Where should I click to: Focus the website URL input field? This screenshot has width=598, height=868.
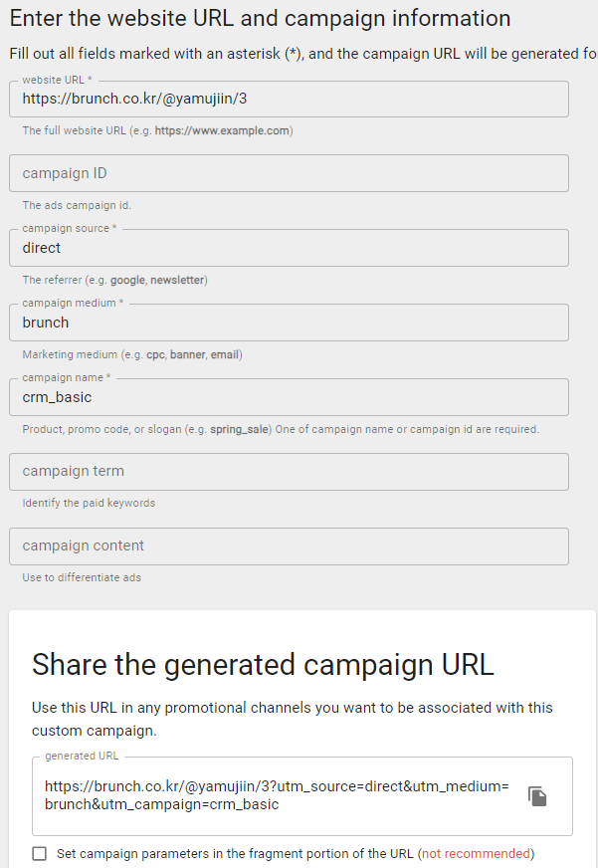[x=289, y=100]
